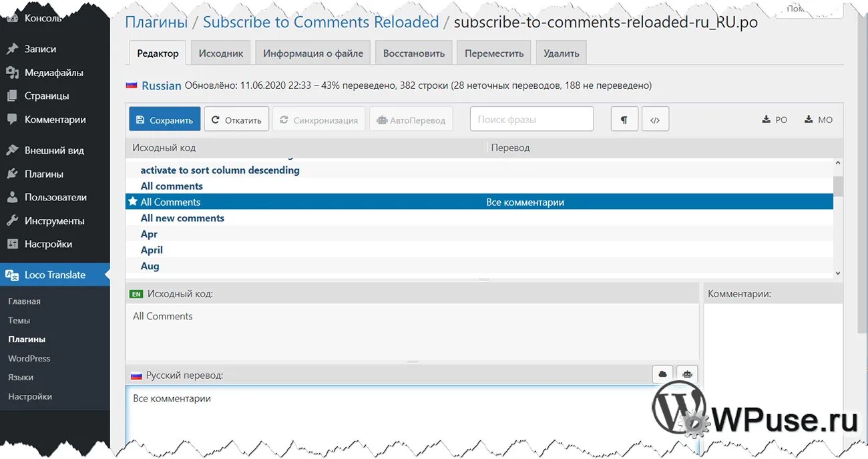This screenshot has height=459, width=868.
Task: Select the 'April' string row
Action: tap(479, 250)
